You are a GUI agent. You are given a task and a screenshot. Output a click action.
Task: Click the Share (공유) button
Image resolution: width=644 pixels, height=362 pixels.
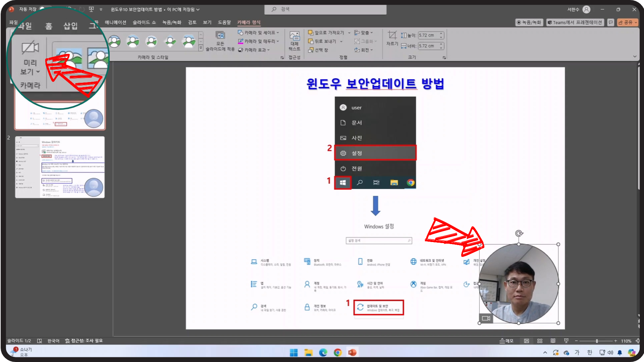[x=625, y=22]
